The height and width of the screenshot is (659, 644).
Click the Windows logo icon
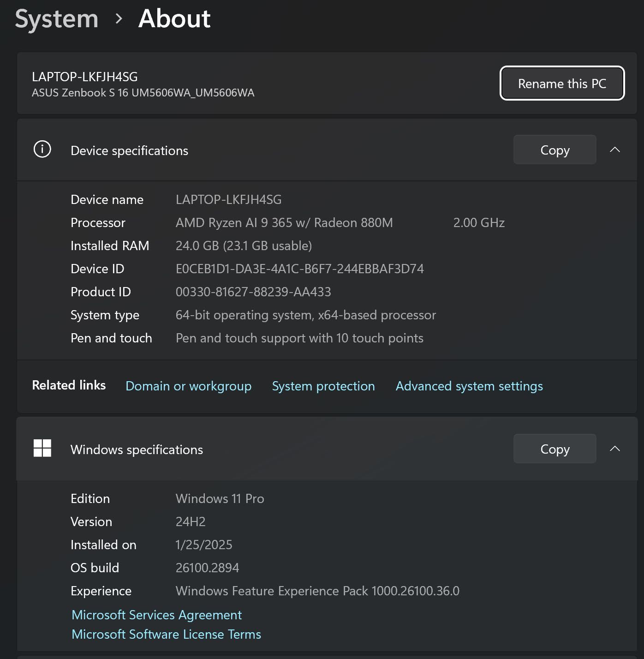click(42, 448)
